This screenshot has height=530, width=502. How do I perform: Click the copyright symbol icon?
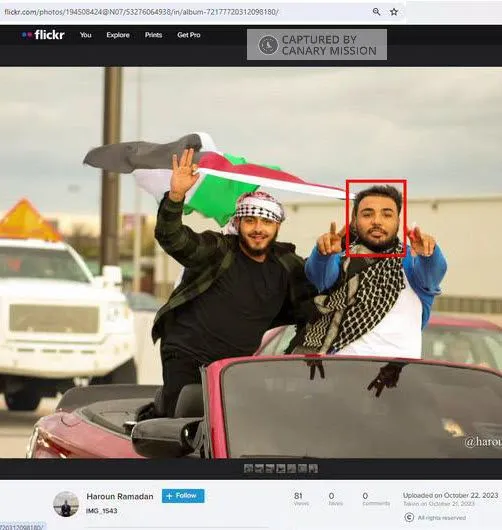pos(409,517)
